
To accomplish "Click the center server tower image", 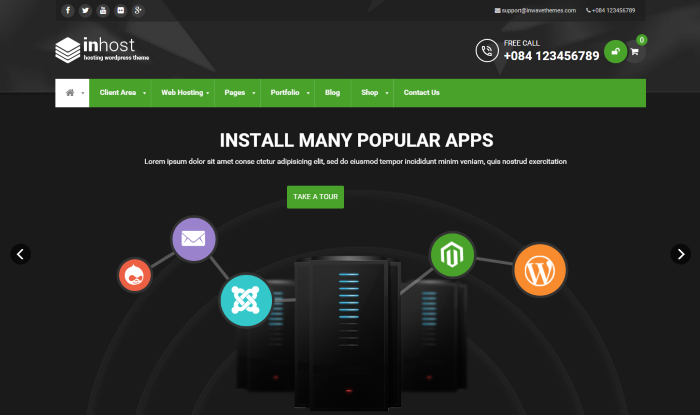I will pos(348,332).
